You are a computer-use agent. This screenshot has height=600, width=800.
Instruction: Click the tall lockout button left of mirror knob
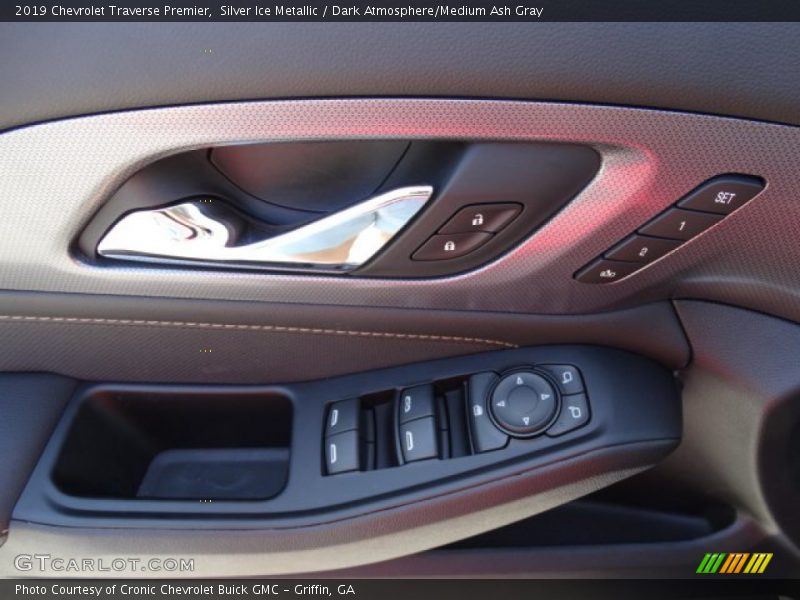tap(482, 412)
